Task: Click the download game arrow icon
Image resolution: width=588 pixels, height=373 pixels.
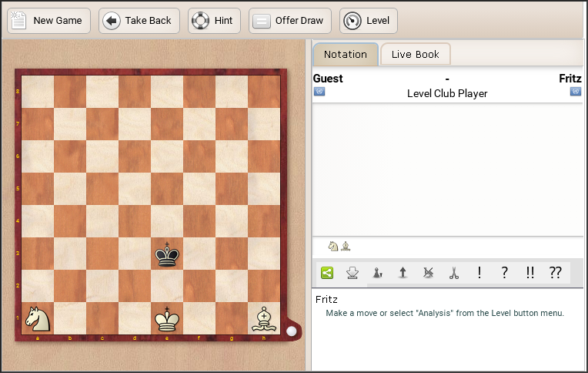Action: tap(352, 273)
